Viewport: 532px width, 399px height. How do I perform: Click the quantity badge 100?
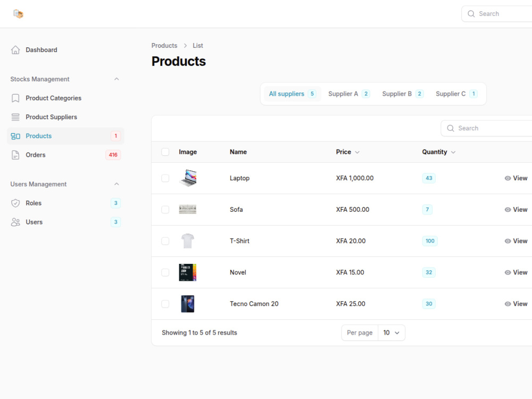click(x=430, y=241)
